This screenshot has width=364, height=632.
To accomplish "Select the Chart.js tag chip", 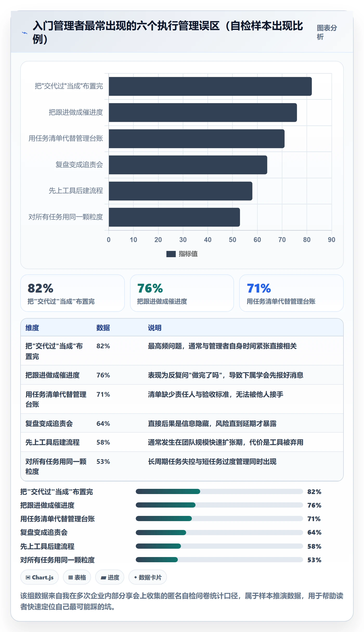I will click(40, 577).
